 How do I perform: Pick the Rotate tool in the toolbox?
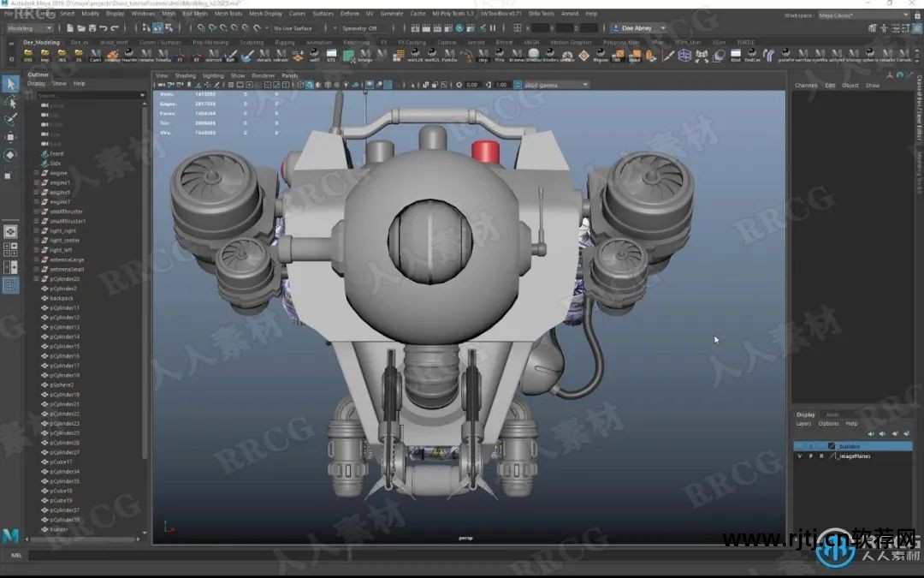[x=10, y=155]
